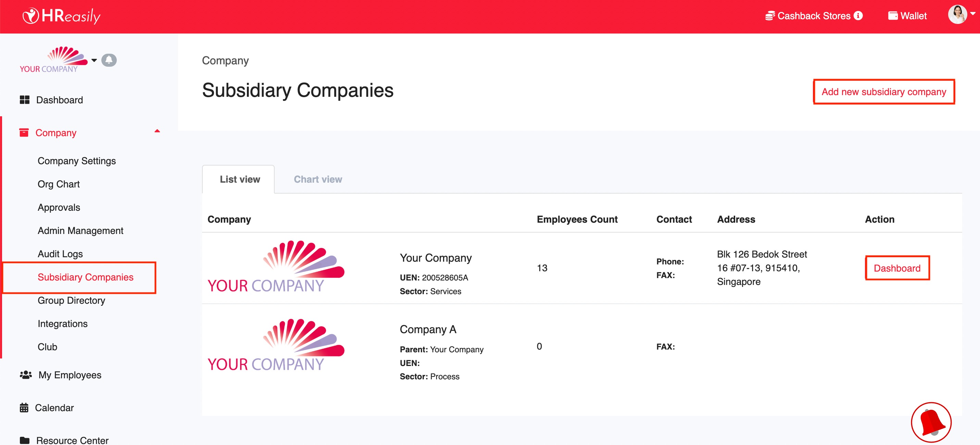Select the List view tab

(240, 179)
